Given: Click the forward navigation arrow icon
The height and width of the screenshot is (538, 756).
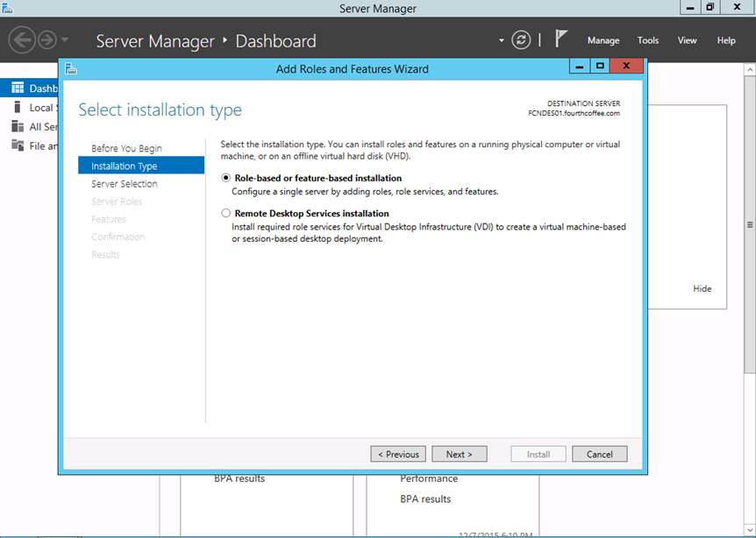Looking at the screenshot, I should tap(47, 40).
